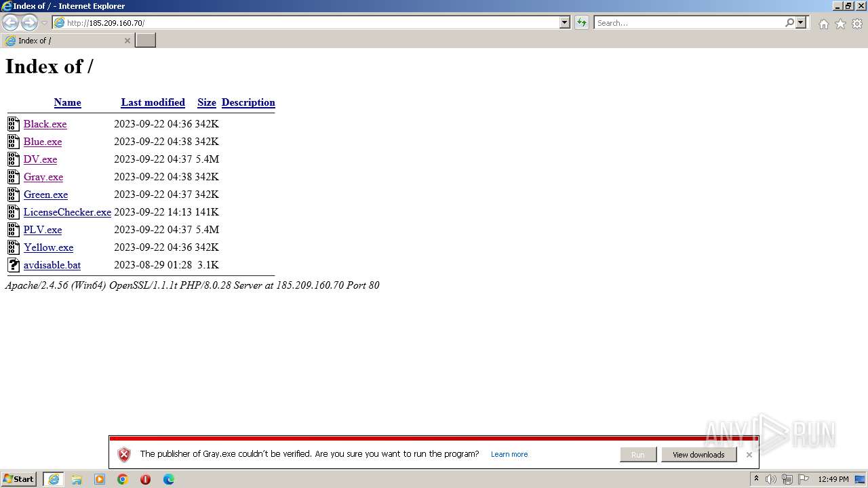Click unknown file icon beside avdisable.bat
The height and width of the screenshot is (488, 868).
point(14,264)
